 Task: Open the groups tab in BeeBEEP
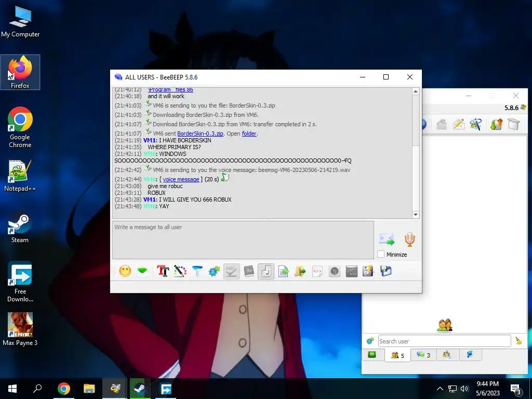pyautogui.click(x=446, y=354)
